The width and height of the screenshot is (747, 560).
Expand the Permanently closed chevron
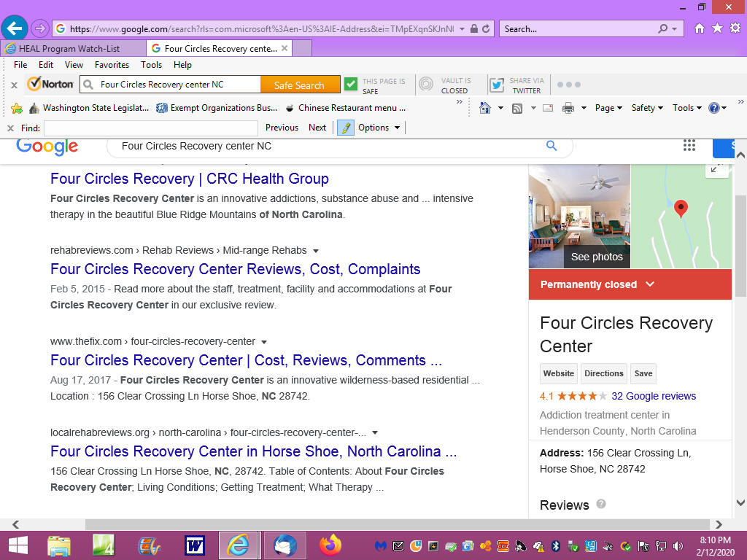pyautogui.click(x=650, y=284)
